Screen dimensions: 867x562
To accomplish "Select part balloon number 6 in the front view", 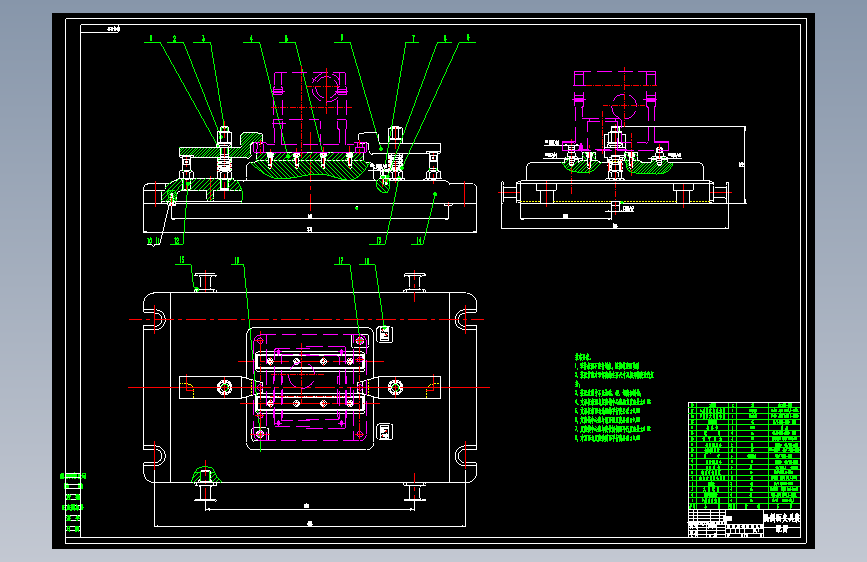I will [x=342, y=38].
